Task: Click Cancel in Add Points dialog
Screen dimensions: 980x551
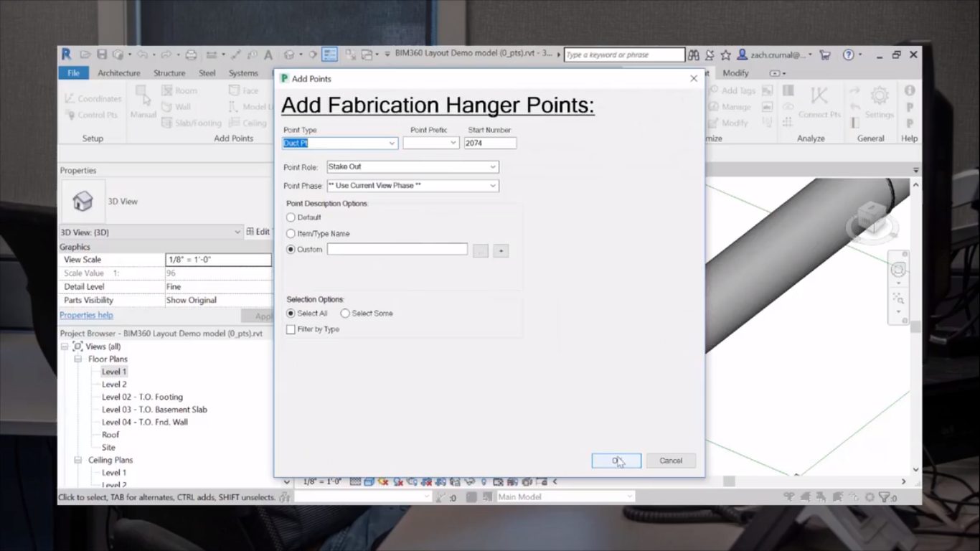Action: (671, 461)
